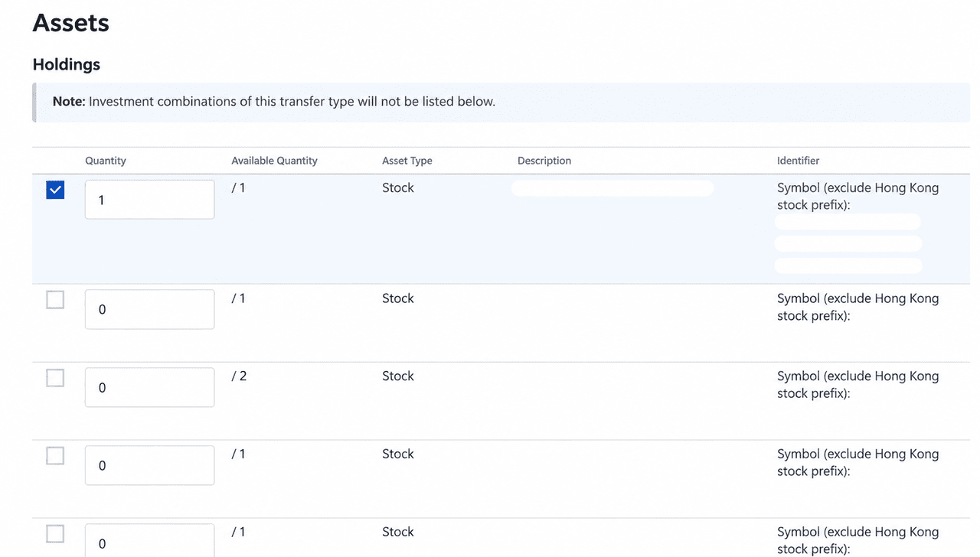Viewport: 980px width, 557px height.
Task: Click the Symbol identifier label in the checked row
Action: pos(857,197)
